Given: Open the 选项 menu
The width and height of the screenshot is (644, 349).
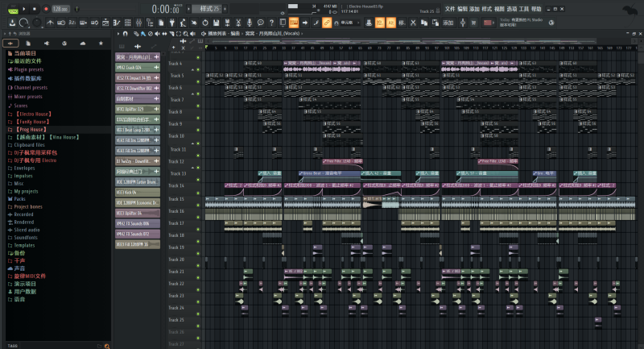Looking at the screenshot, I should (x=511, y=9).
